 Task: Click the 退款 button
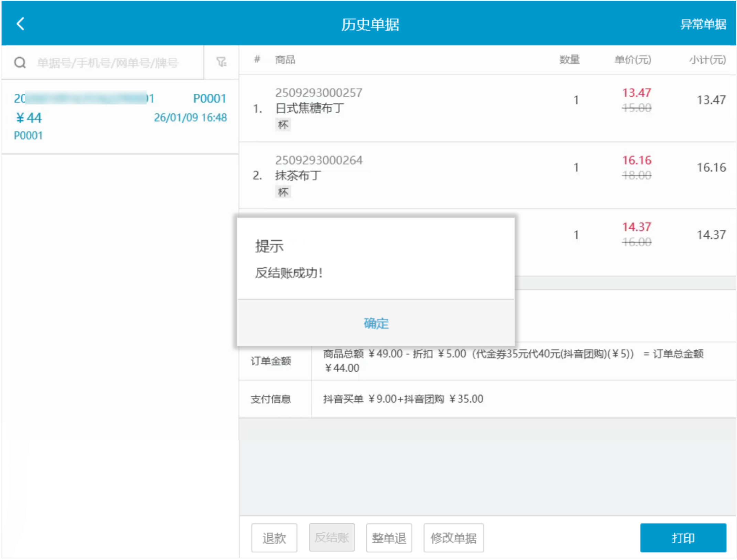tap(274, 538)
